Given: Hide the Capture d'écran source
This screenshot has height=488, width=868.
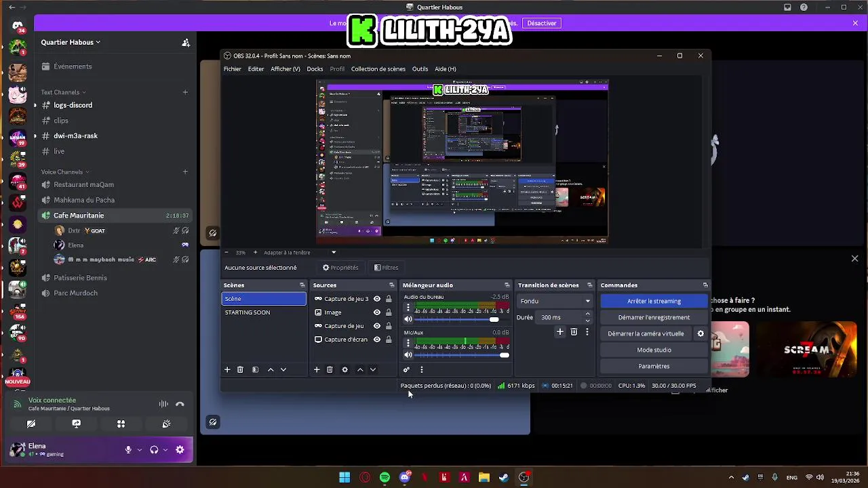Looking at the screenshot, I should pyautogui.click(x=377, y=340).
